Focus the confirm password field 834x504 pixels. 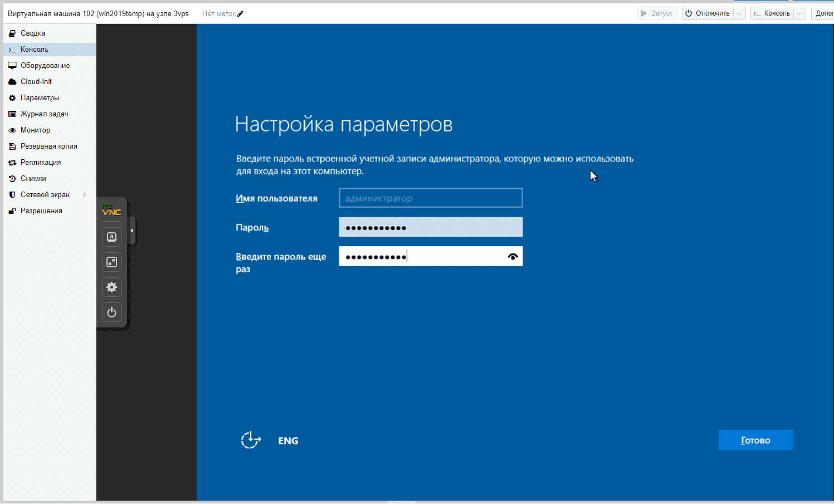(431, 256)
